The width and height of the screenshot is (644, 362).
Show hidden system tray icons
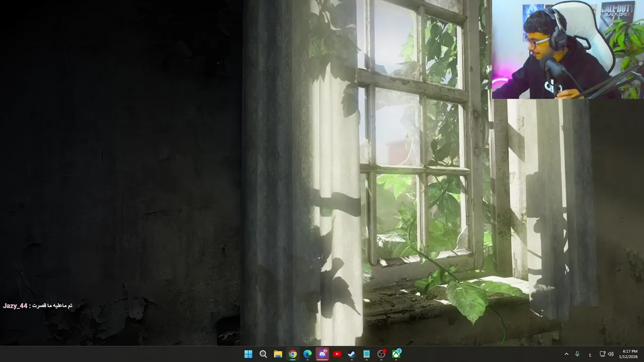coord(567,354)
